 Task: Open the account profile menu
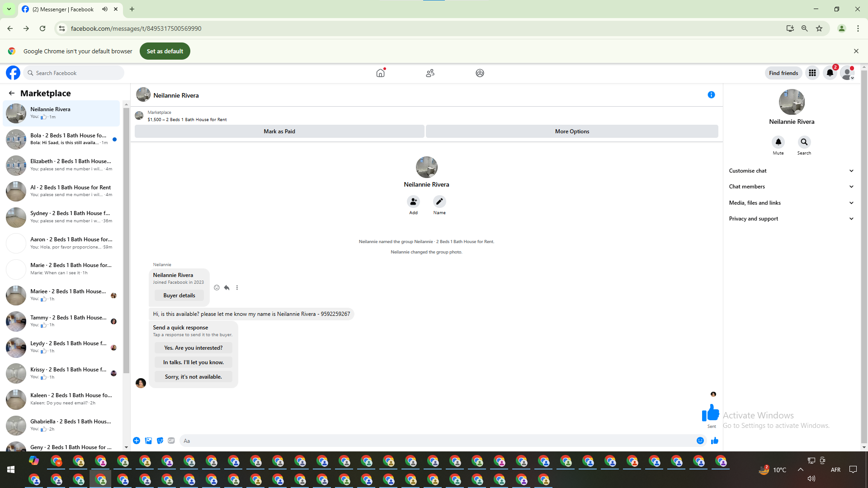point(848,73)
